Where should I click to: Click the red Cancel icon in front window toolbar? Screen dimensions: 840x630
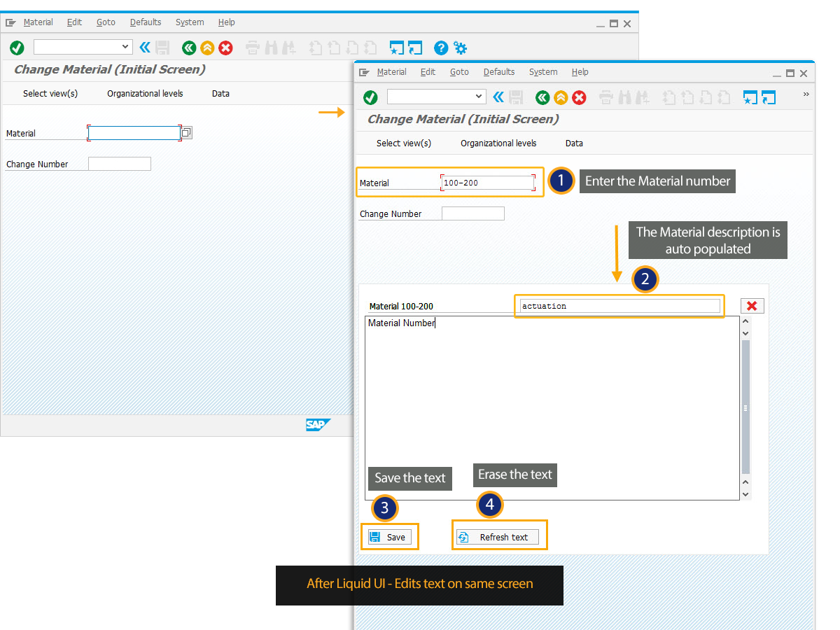[x=579, y=97]
